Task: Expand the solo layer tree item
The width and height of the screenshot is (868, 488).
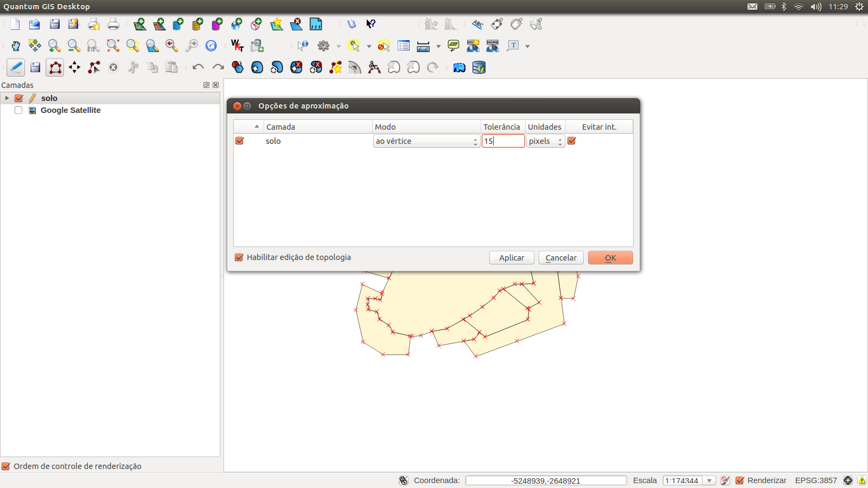Action: click(7, 98)
